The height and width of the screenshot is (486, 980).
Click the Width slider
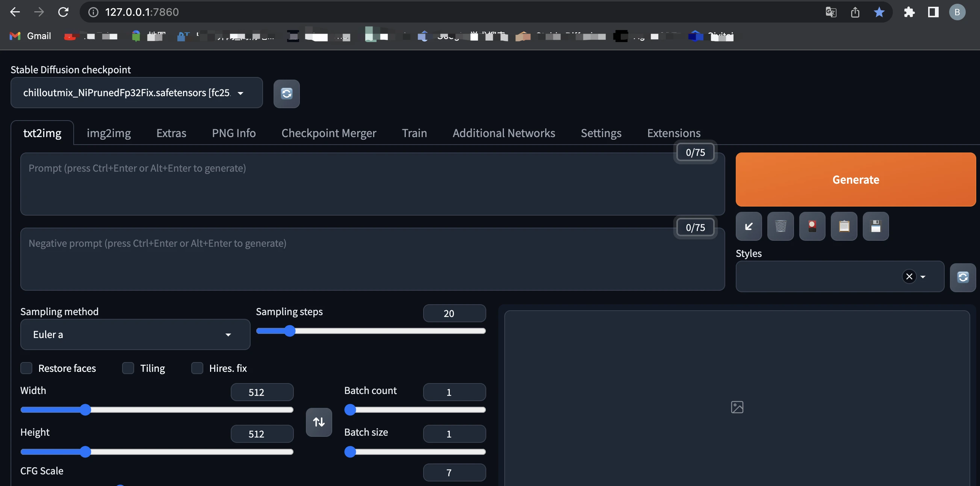(x=157, y=409)
